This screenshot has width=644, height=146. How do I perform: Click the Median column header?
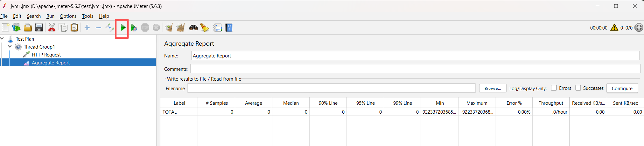pos(291,103)
